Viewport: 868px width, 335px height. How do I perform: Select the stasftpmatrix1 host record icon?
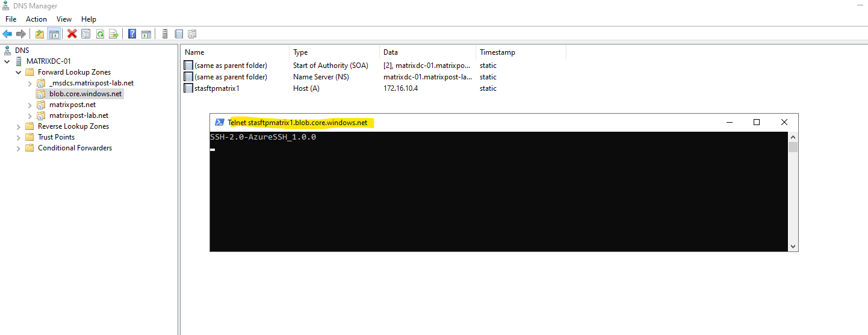tap(188, 88)
